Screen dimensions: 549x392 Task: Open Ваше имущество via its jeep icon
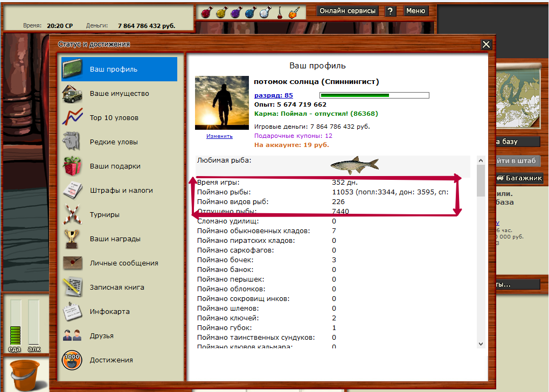pyautogui.click(x=72, y=94)
